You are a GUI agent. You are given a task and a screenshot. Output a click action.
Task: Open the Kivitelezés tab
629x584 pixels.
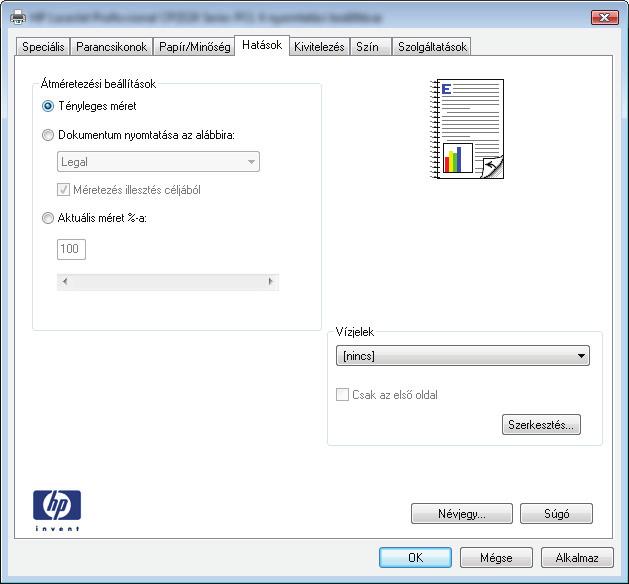(319, 47)
